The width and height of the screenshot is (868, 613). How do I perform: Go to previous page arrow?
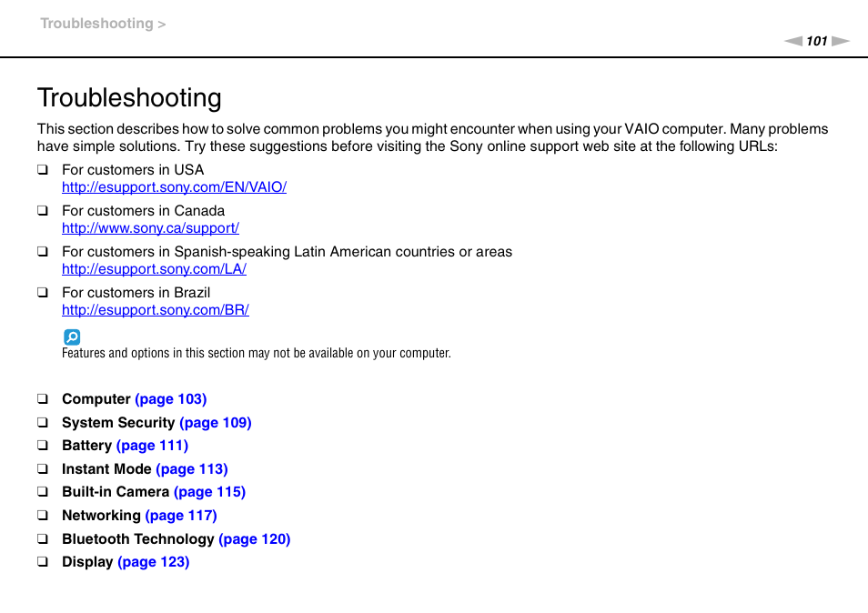tap(792, 41)
